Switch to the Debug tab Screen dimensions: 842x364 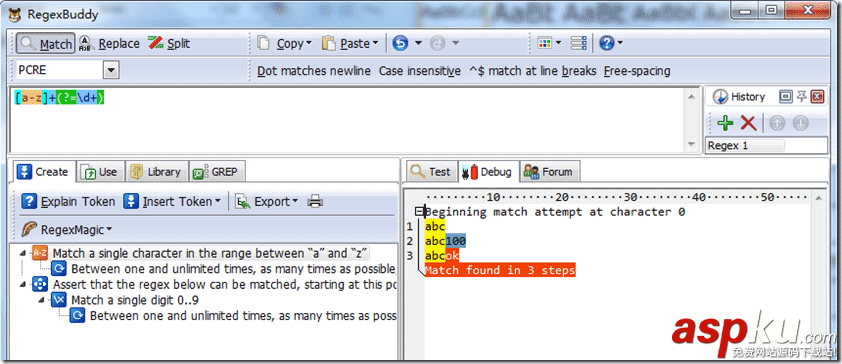point(488,172)
